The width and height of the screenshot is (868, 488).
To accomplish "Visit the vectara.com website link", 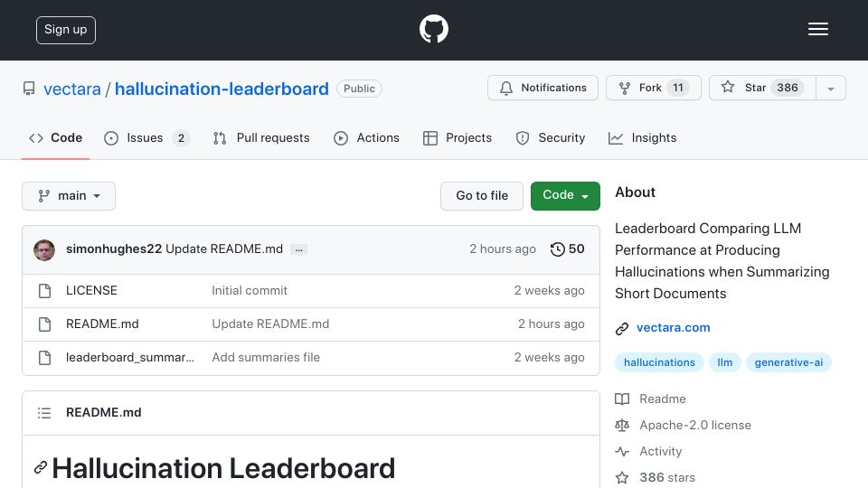I will (x=673, y=327).
